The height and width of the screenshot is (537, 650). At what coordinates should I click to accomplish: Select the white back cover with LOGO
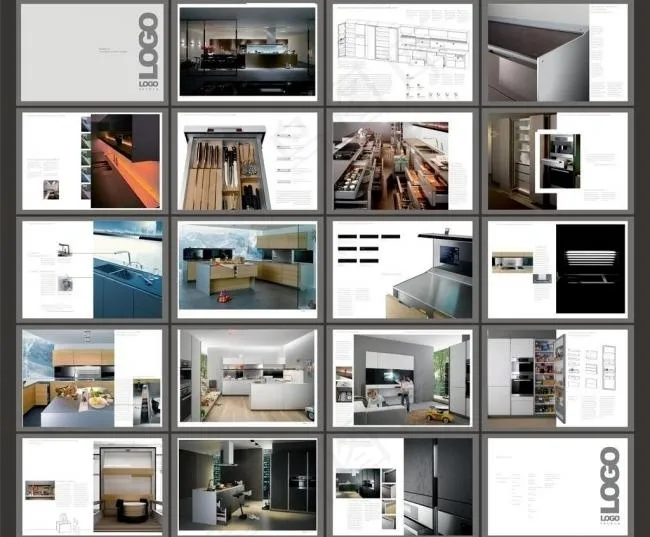click(x=557, y=486)
